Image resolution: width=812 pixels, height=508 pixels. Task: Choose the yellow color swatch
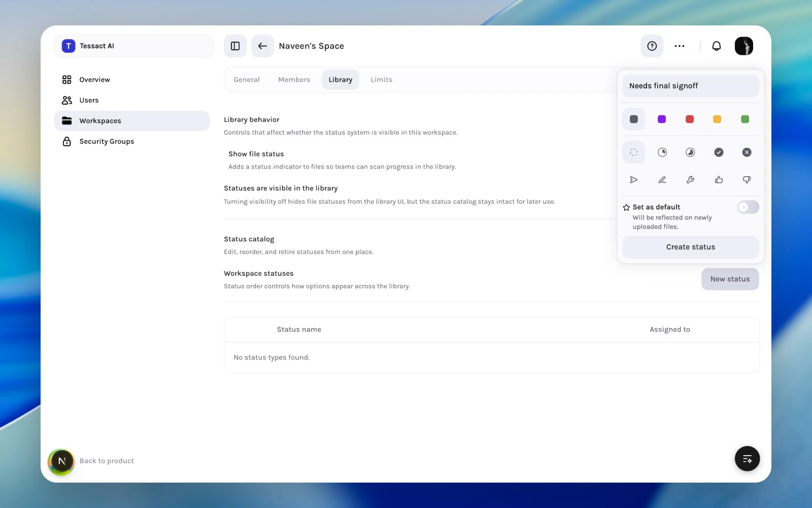[x=717, y=119]
